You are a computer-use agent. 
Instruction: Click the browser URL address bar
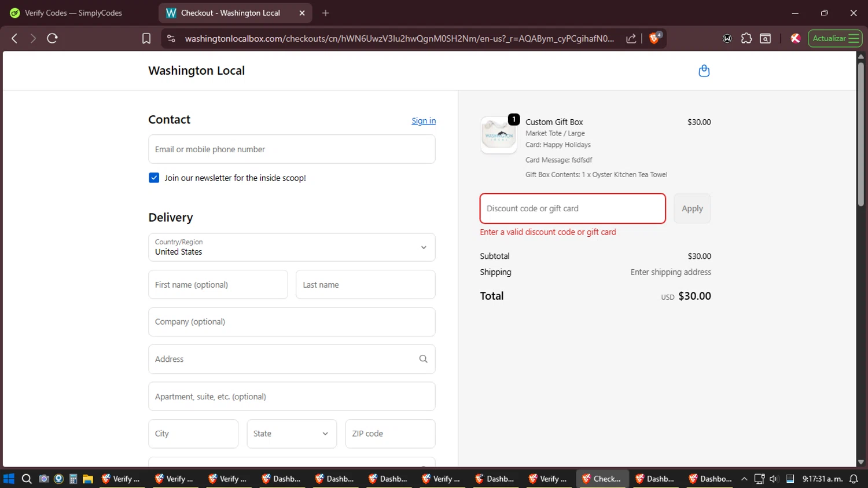coord(399,38)
